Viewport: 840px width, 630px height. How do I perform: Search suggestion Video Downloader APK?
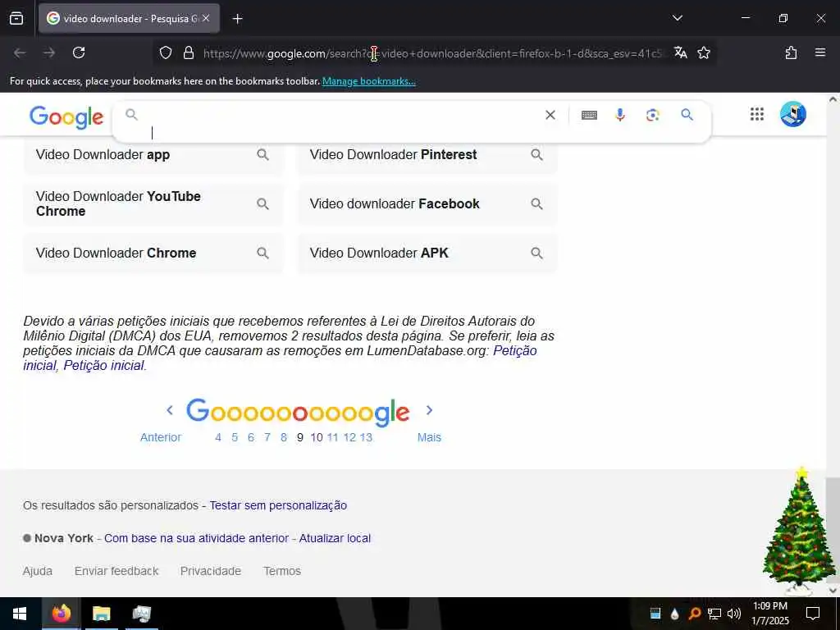point(427,253)
